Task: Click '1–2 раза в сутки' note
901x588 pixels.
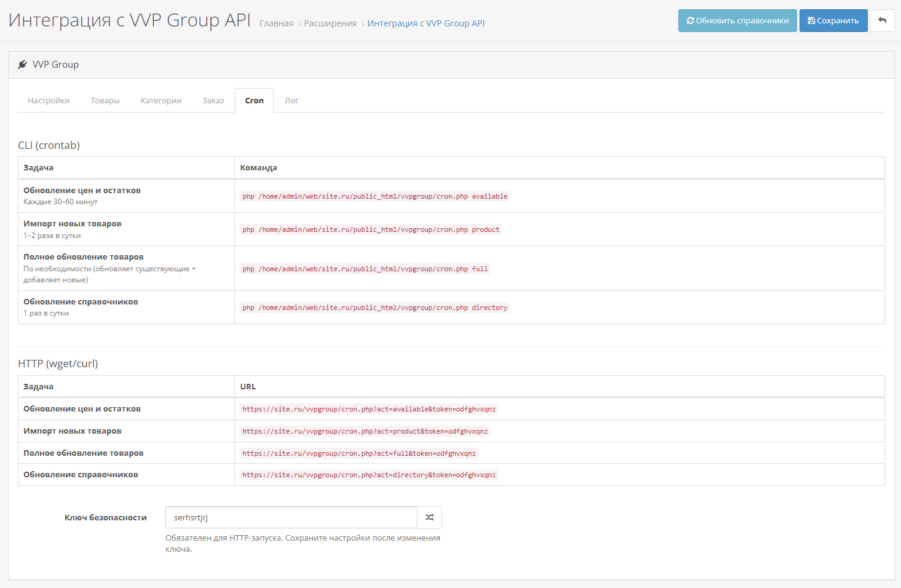Action: [52, 236]
